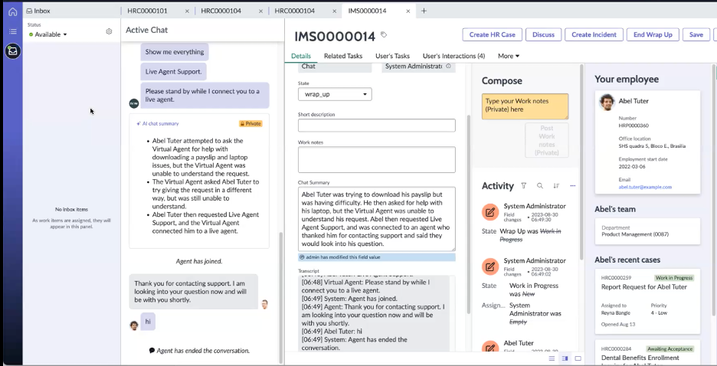Click the Private badge on AI summary
Image resolution: width=717 pixels, height=366 pixels.
251,124
